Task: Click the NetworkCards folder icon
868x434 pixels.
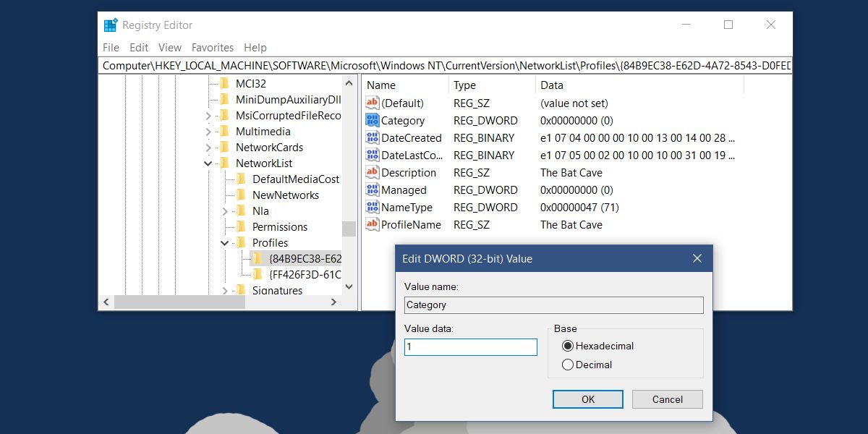Action: pos(224,148)
